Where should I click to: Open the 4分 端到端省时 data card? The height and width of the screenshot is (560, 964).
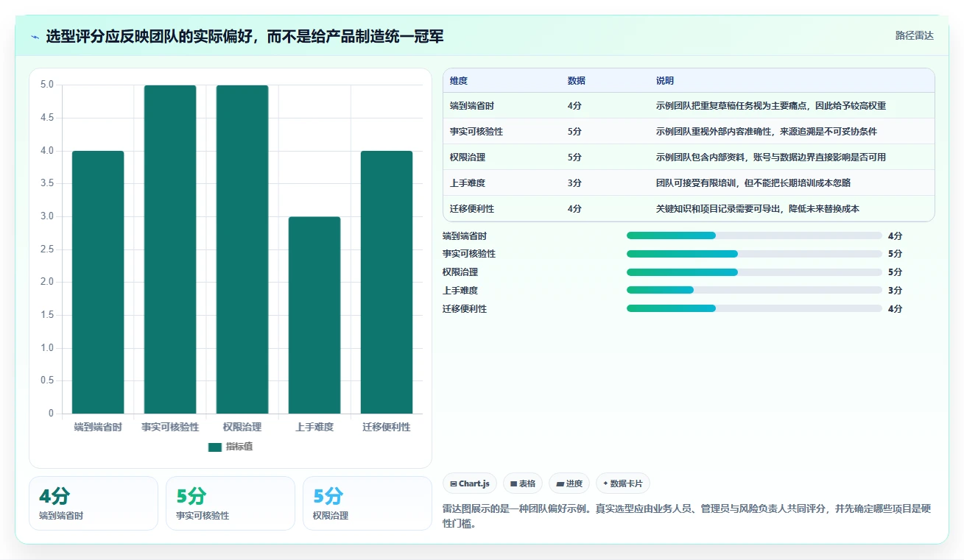(x=94, y=503)
